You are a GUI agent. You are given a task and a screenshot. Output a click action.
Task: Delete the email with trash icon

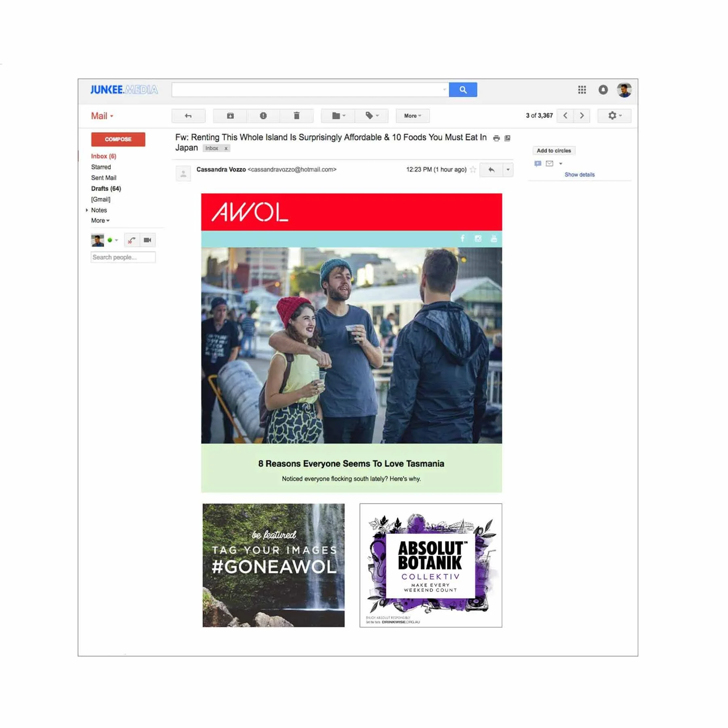[x=296, y=116]
